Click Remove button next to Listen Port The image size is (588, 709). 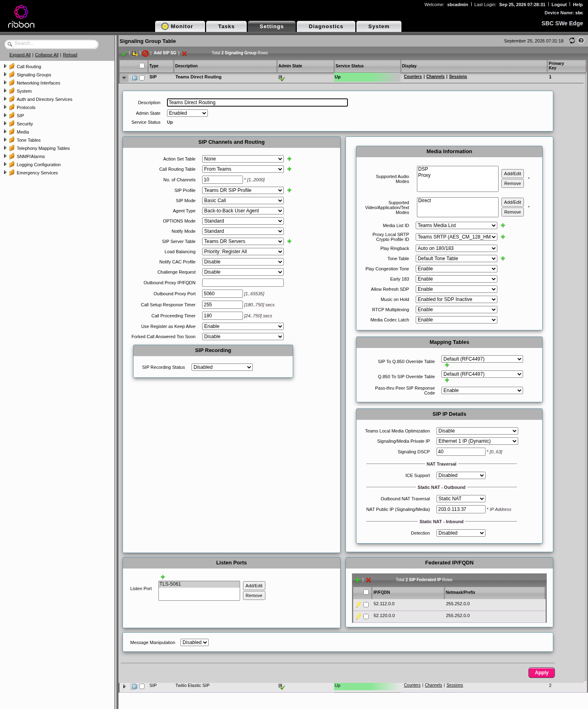[x=254, y=595]
